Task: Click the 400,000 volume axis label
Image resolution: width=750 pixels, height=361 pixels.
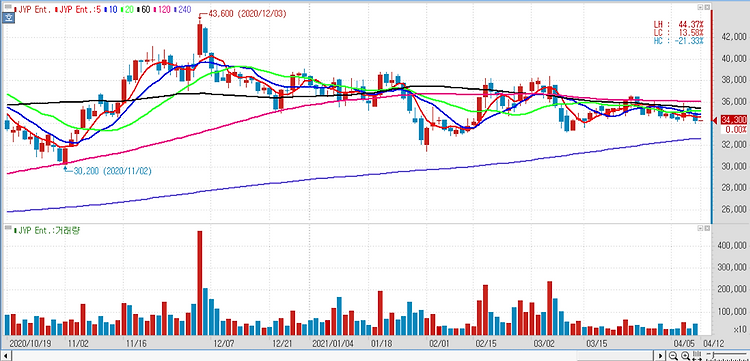Action: (732, 246)
